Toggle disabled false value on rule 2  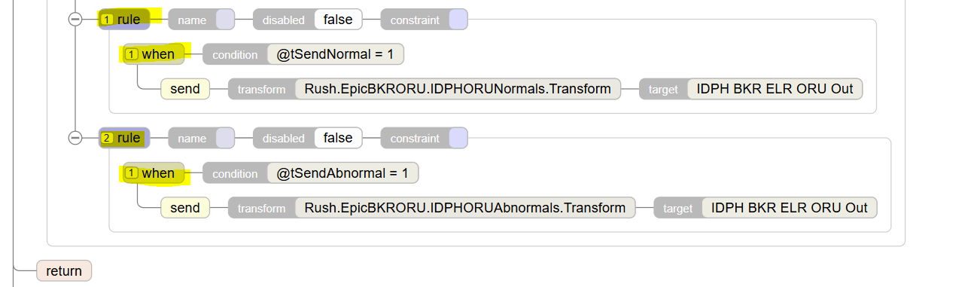point(338,138)
